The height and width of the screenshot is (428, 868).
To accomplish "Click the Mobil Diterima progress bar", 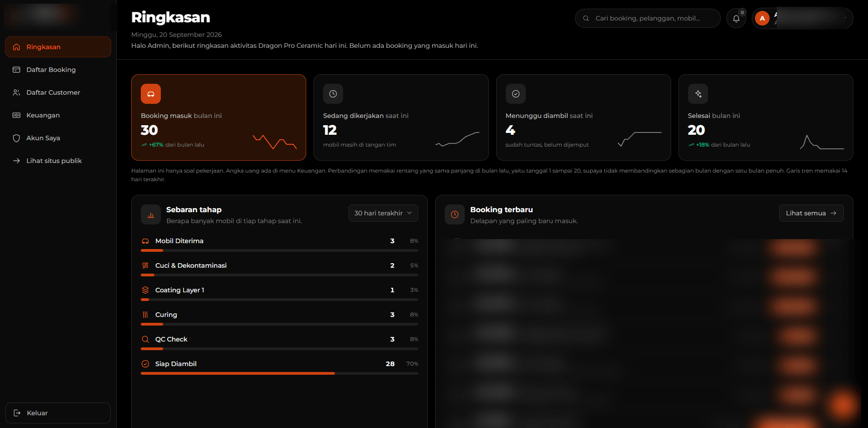I will tap(279, 250).
